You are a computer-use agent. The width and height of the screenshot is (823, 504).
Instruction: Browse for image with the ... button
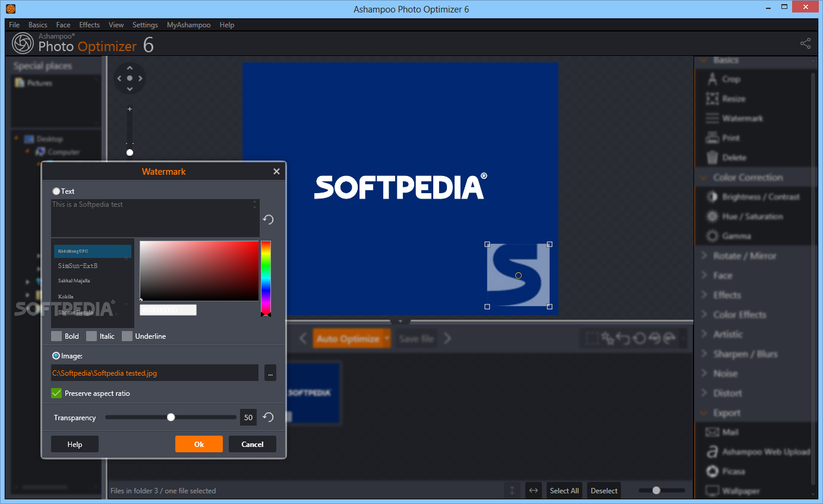point(270,373)
